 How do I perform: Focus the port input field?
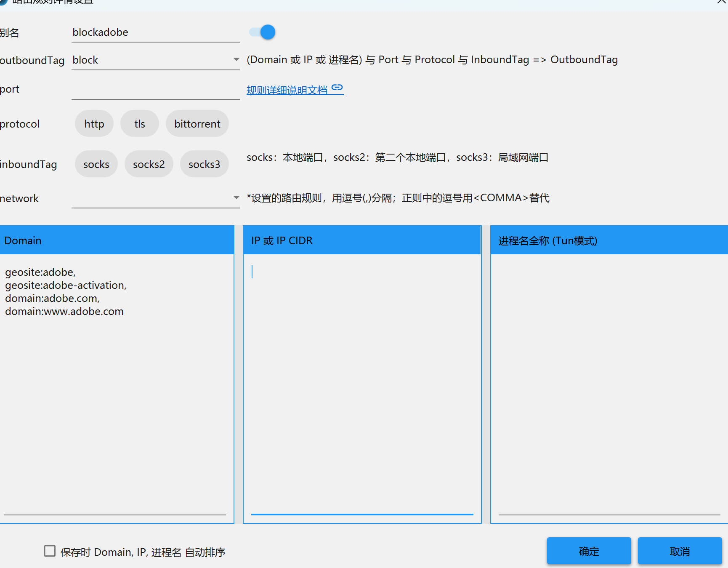(155, 90)
